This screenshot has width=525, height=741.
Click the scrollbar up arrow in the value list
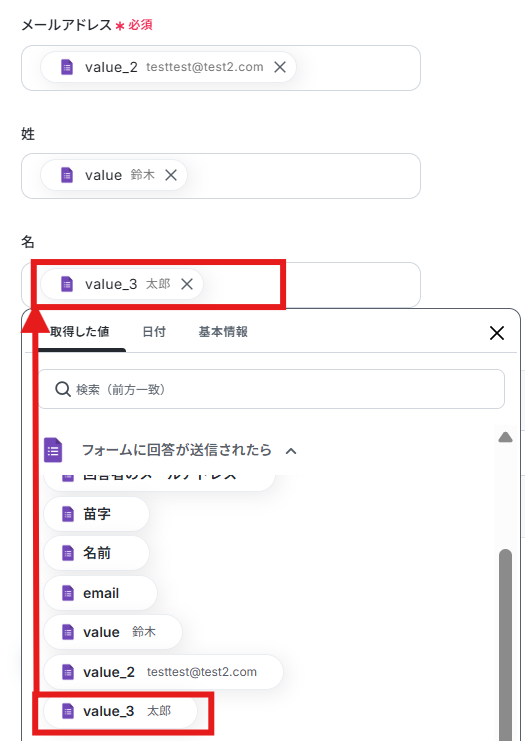[x=505, y=437]
